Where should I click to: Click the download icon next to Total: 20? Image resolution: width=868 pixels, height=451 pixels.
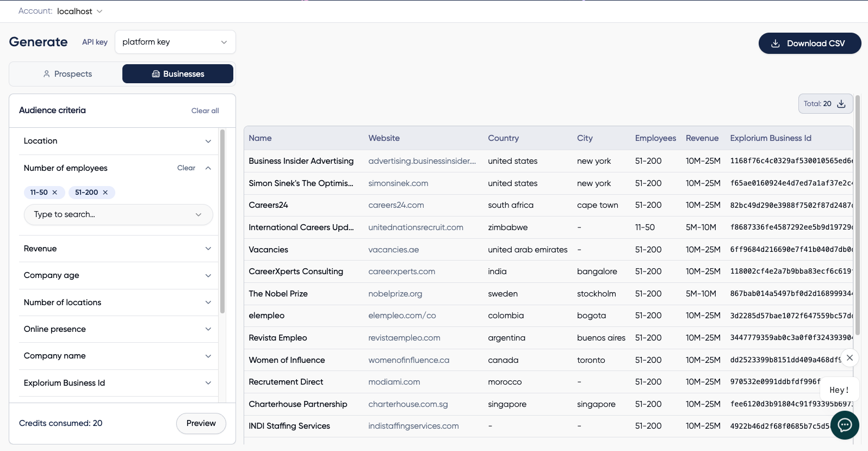coord(841,104)
